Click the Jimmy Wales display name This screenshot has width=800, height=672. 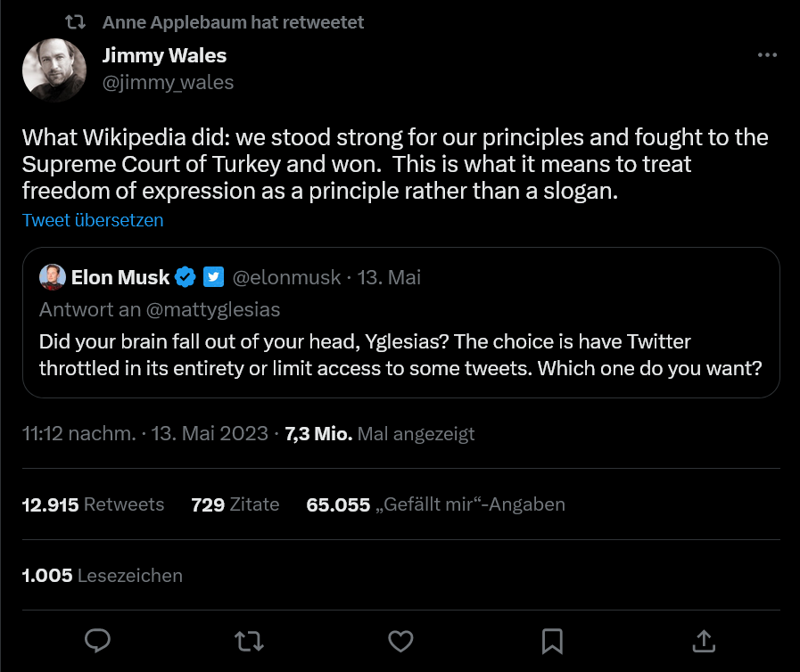click(164, 55)
